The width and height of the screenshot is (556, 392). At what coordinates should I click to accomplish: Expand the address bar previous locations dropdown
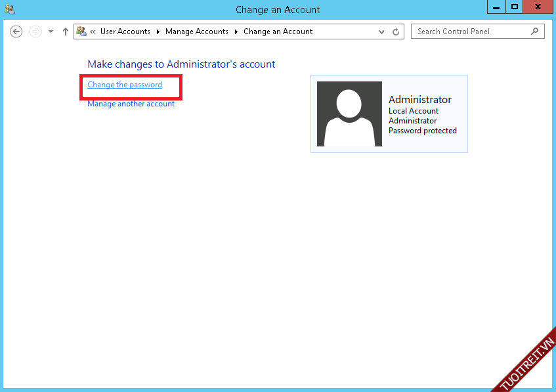(382, 32)
